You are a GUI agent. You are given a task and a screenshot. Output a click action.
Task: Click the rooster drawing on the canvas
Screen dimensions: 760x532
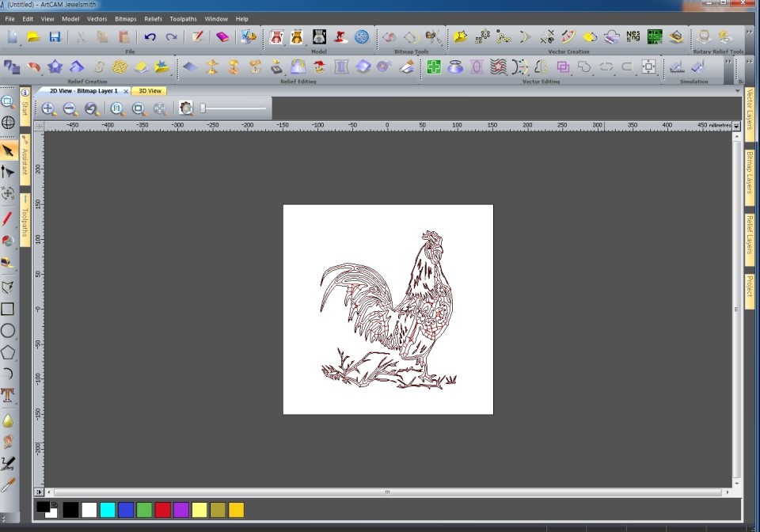coord(388,310)
